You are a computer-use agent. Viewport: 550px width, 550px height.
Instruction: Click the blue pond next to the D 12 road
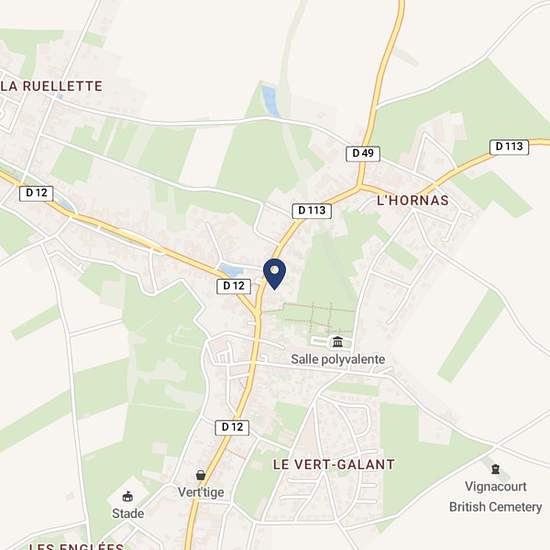click(231, 270)
